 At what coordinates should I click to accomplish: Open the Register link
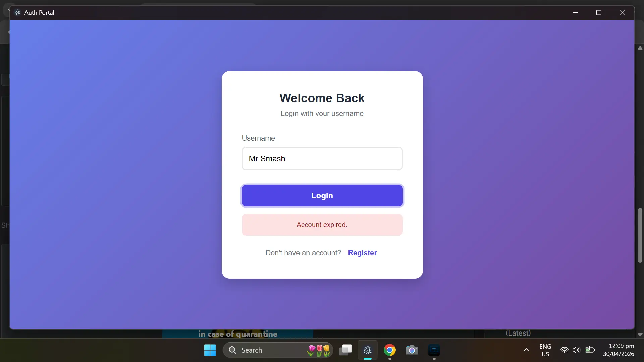(362, 253)
